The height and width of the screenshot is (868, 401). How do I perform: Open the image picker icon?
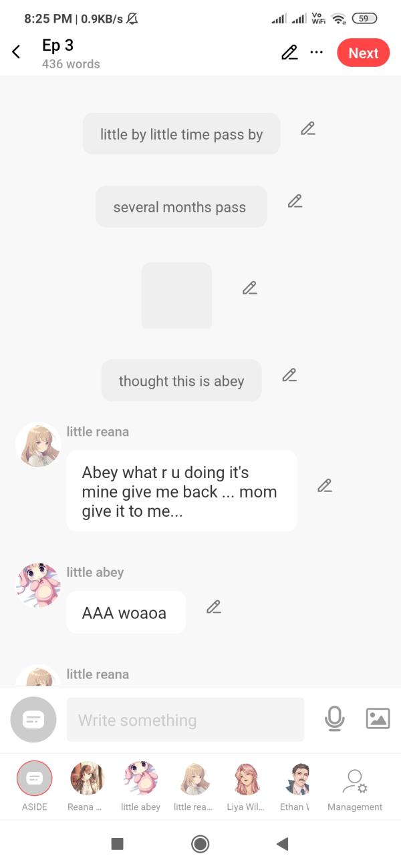pyautogui.click(x=378, y=718)
